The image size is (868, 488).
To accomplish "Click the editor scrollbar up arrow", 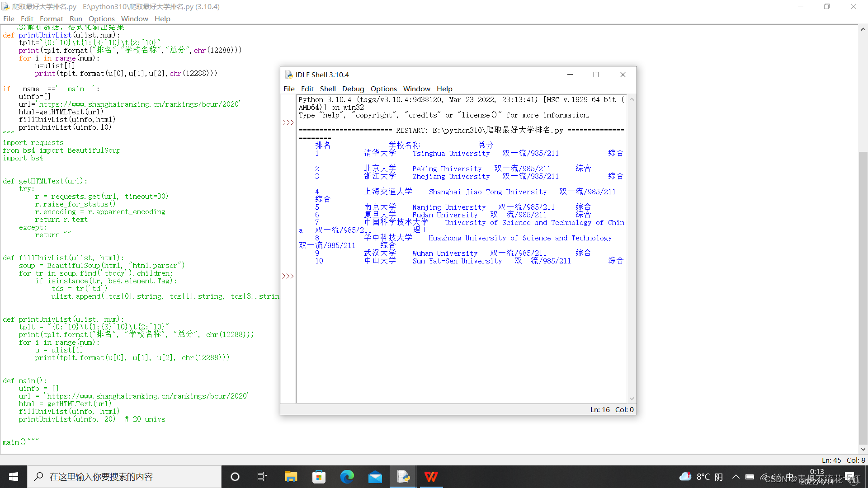I will [863, 29].
